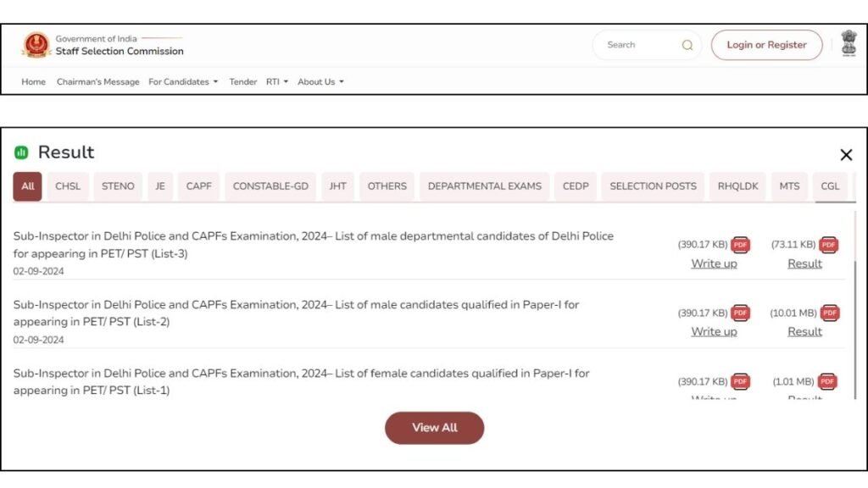868x488 pixels.
Task: Click the search magnifier icon
Action: pyautogui.click(x=687, y=44)
